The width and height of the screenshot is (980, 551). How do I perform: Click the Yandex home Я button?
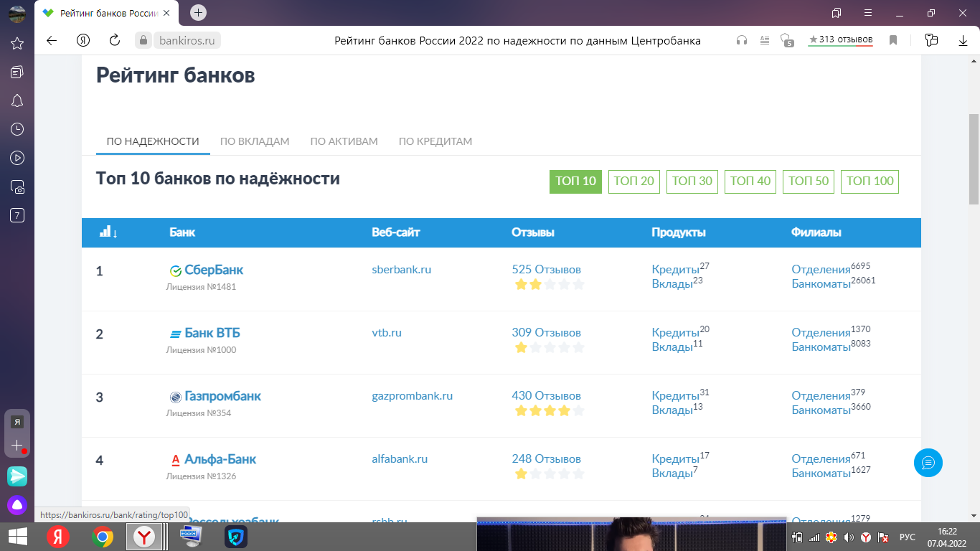click(83, 40)
